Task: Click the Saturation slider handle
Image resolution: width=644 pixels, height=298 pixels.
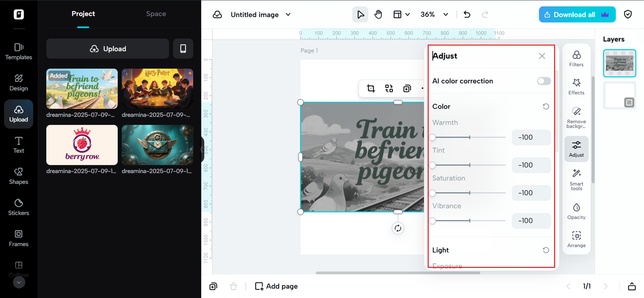Action: (433, 193)
